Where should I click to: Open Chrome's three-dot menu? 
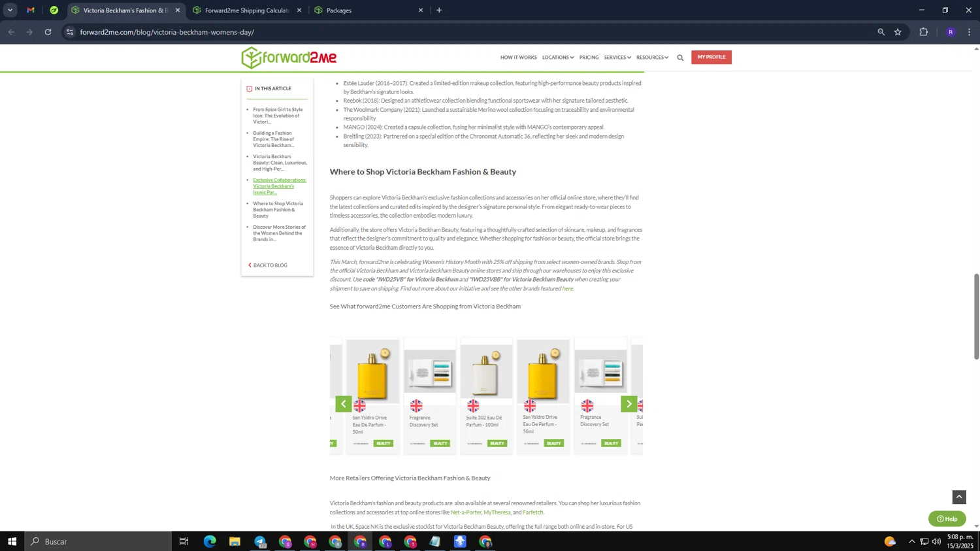(969, 32)
